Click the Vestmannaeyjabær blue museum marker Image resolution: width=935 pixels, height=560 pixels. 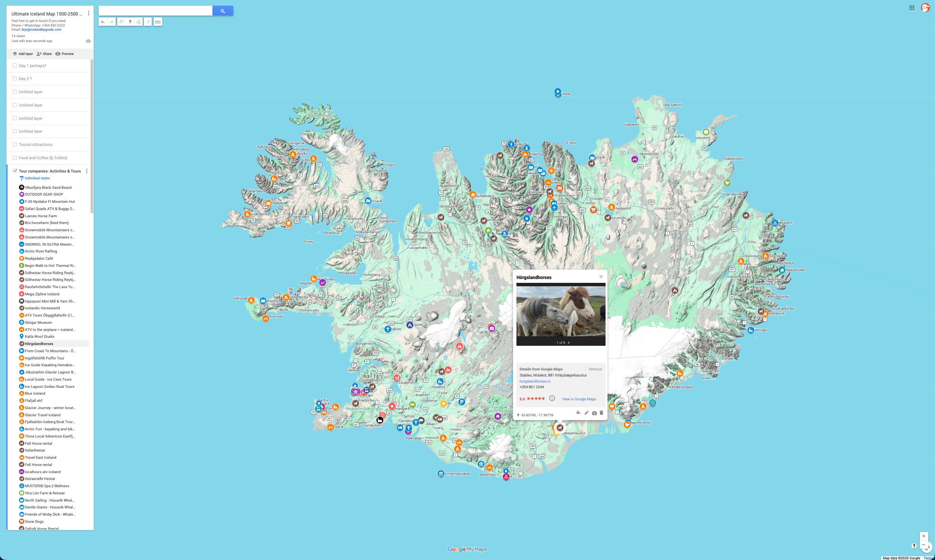(441, 474)
